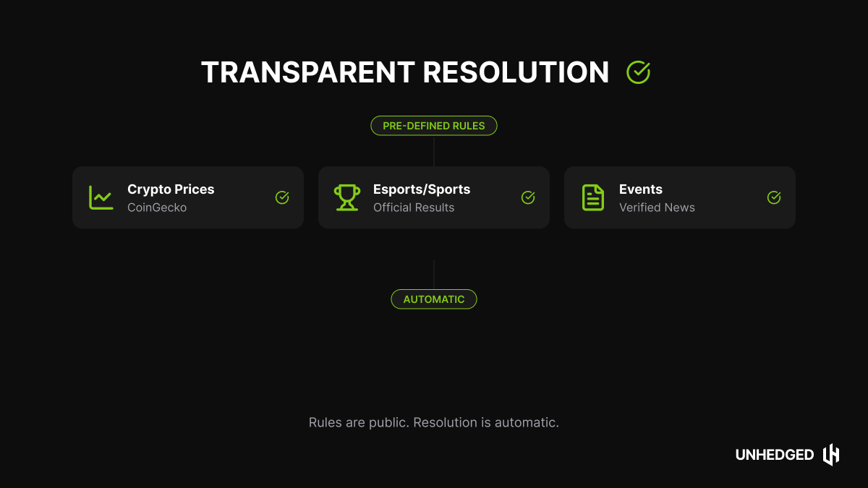The height and width of the screenshot is (488, 868).
Task: Switch to the Esports/Sports category
Action: click(x=434, y=197)
